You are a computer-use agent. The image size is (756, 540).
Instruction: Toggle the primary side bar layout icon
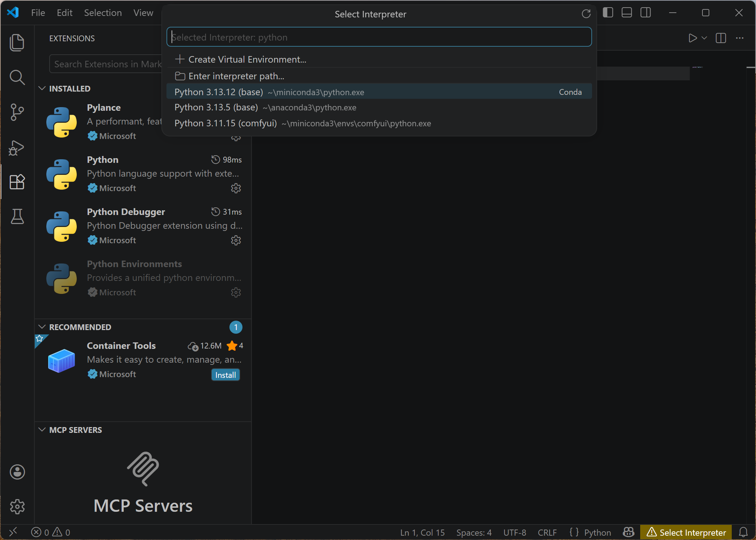click(608, 13)
